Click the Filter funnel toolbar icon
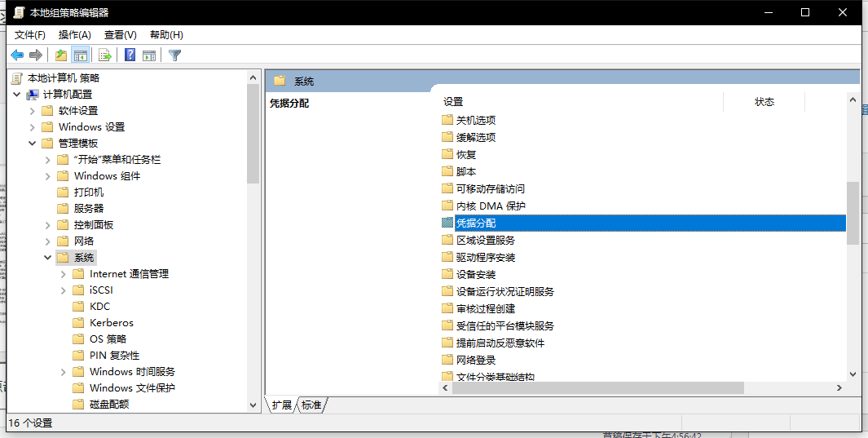Screen dimensions: 868x438 174,55
